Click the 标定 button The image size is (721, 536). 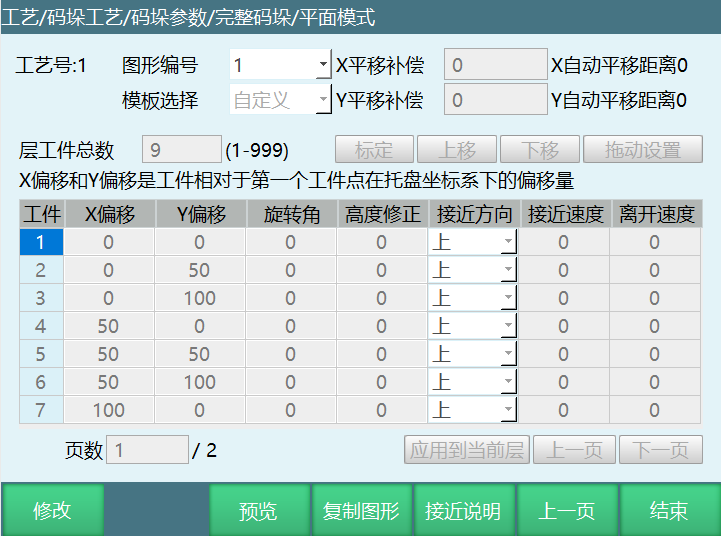click(x=373, y=150)
